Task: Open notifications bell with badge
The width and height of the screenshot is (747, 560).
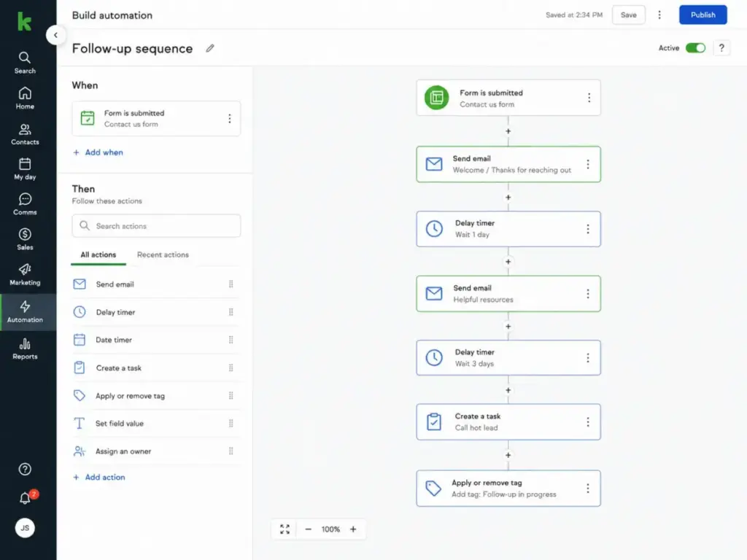Action: (26, 497)
